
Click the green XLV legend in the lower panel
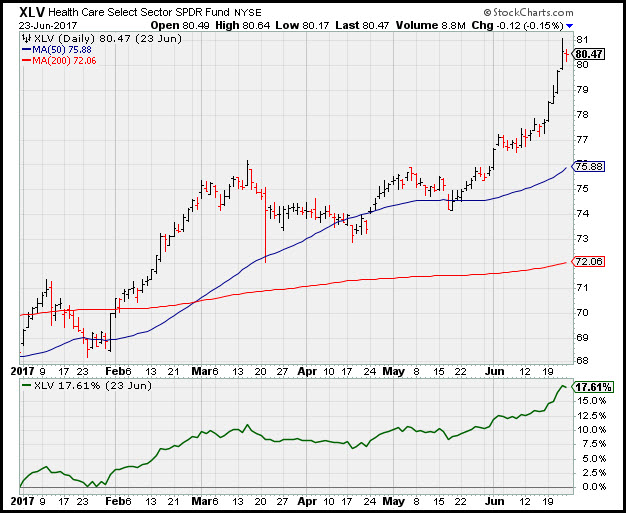pyautogui.click(x=26, y=385)
